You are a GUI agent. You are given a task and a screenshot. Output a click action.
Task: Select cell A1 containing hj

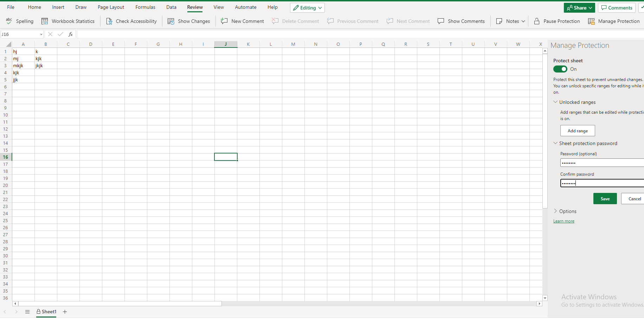(23, 51)
